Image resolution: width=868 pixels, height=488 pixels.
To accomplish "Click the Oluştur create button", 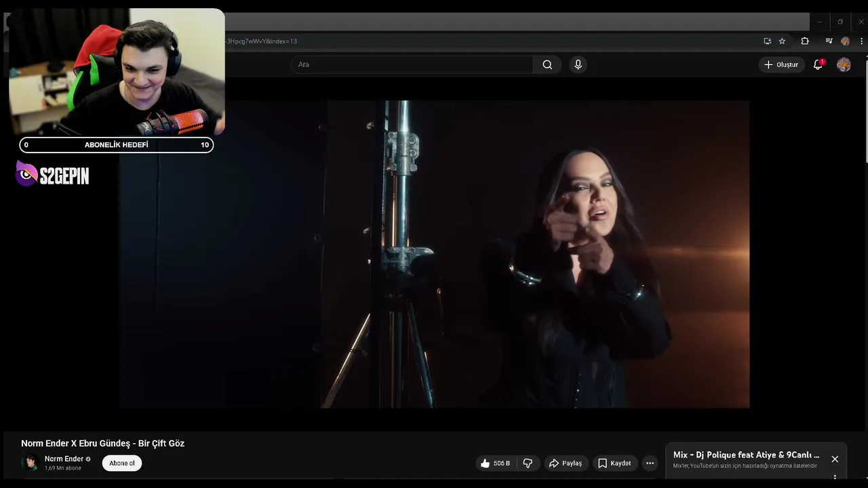I will click(x=781, y=64).
